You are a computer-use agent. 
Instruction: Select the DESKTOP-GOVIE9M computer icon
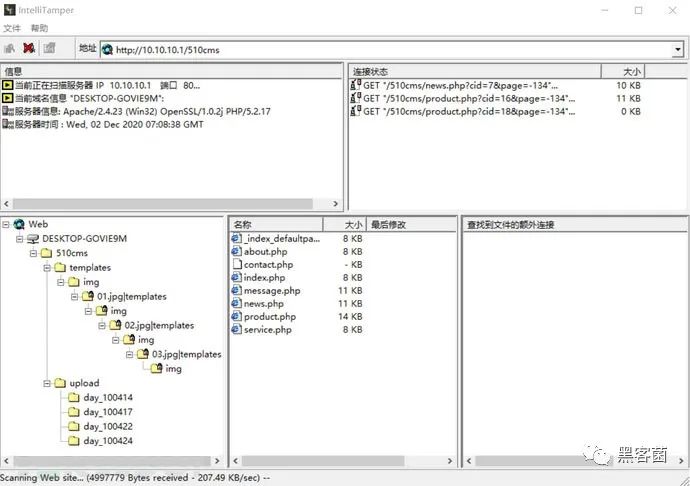click(33, 239)
